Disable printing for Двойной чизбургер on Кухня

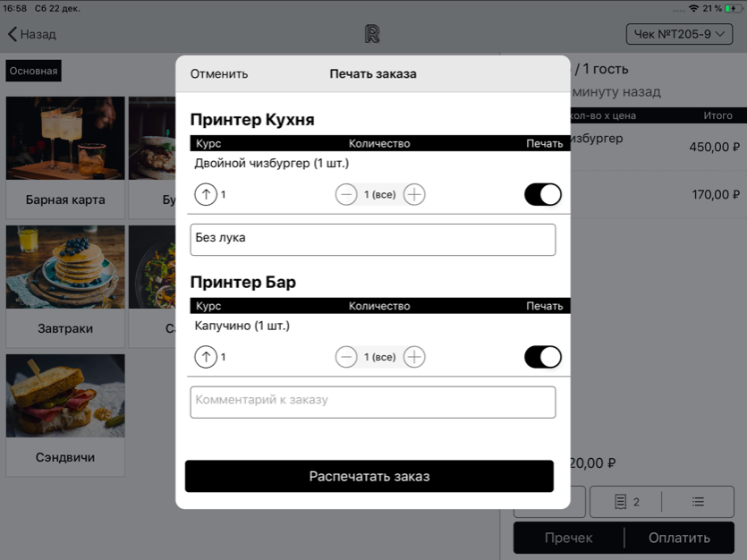[542, 194]
